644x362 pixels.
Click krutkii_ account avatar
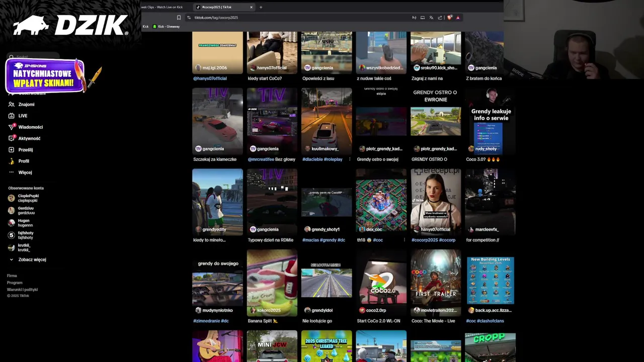point(11,247)
